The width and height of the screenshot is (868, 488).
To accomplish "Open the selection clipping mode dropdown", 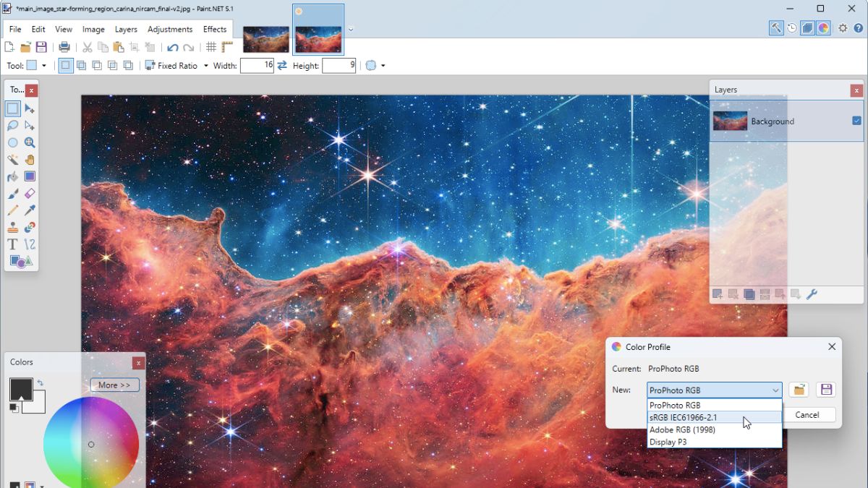I will (375, 65).
